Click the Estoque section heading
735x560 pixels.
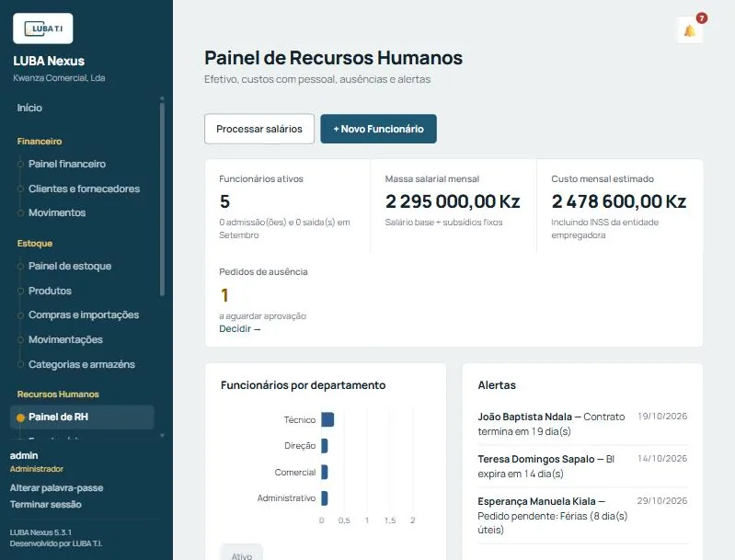click(x=35, y=244)
